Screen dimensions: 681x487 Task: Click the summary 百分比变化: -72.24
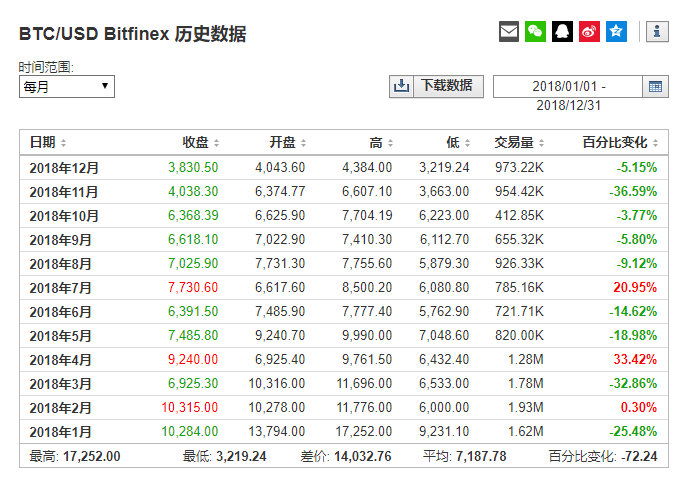603,456
